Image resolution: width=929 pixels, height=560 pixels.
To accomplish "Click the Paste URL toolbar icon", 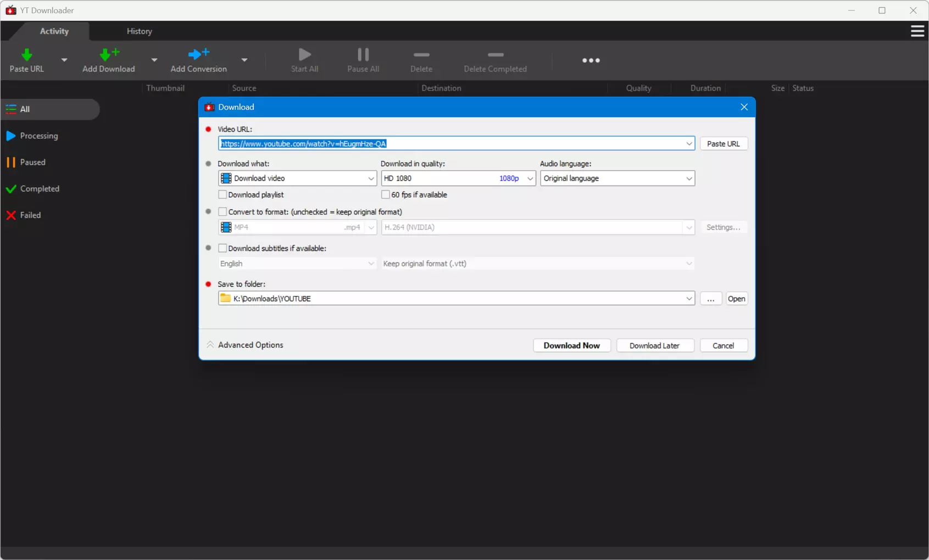I will pyautogui.click(x=26, y=55).
